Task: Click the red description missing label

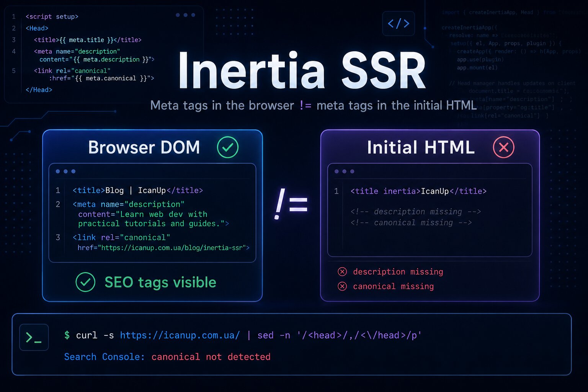Action: point(398,272)
